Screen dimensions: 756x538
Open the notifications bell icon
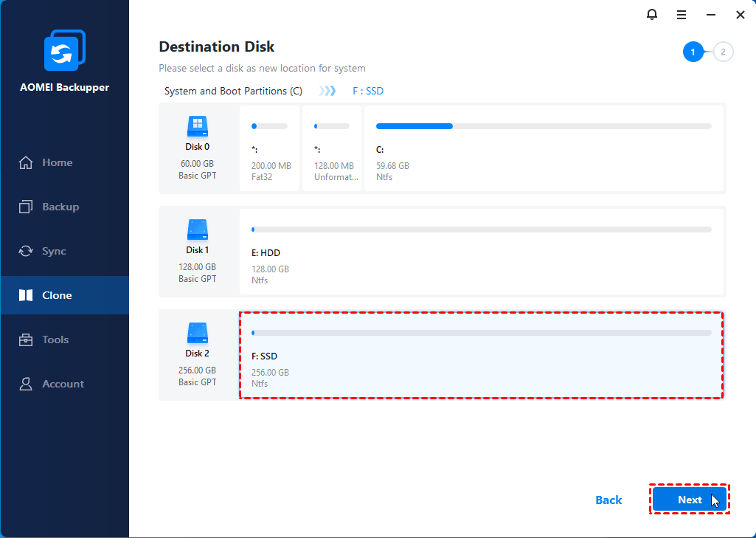pyautogui.click(x=651, y=15)
